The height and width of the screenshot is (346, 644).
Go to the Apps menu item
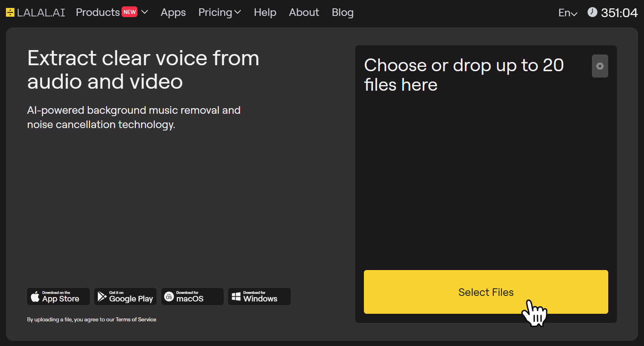(173, 13)
